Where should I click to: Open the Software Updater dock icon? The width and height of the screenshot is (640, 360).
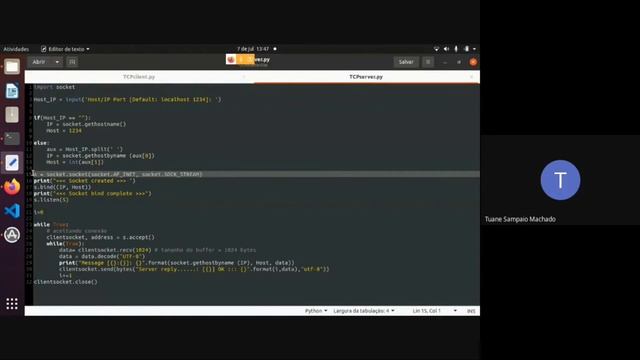point(12,235)
